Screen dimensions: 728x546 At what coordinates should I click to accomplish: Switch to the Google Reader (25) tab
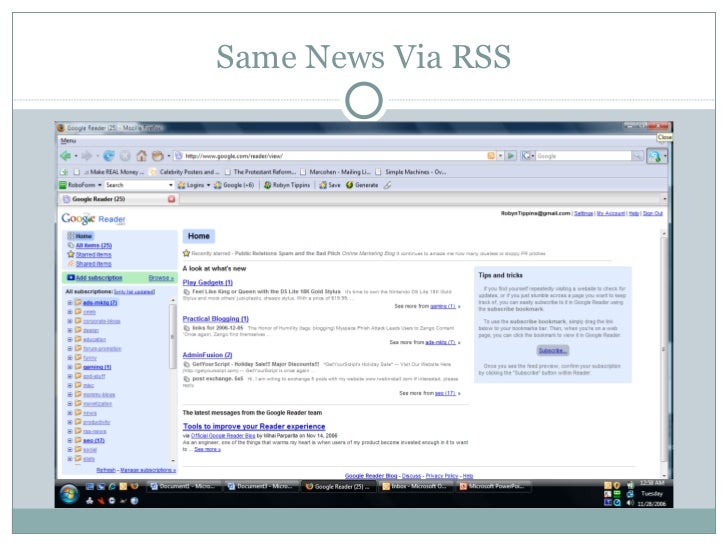pos(118,199)
